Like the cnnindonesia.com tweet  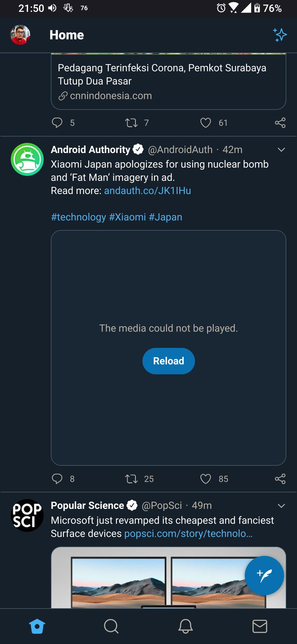205,123
